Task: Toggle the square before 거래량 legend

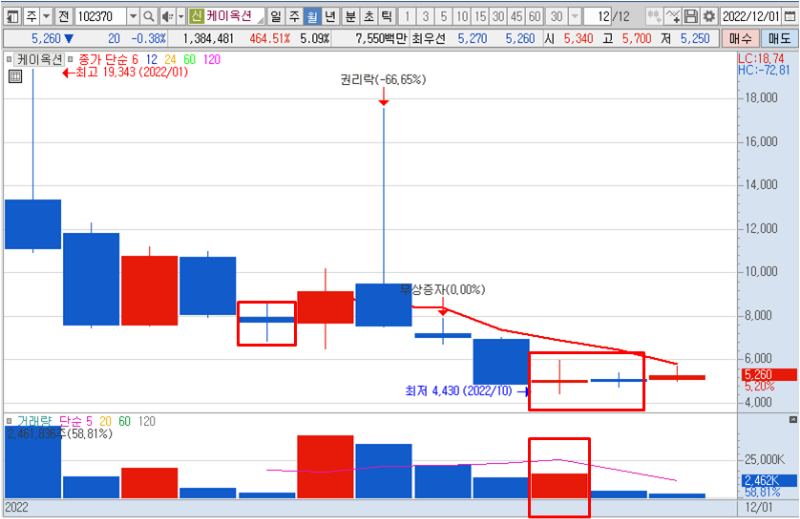Action: coord(9,422)
